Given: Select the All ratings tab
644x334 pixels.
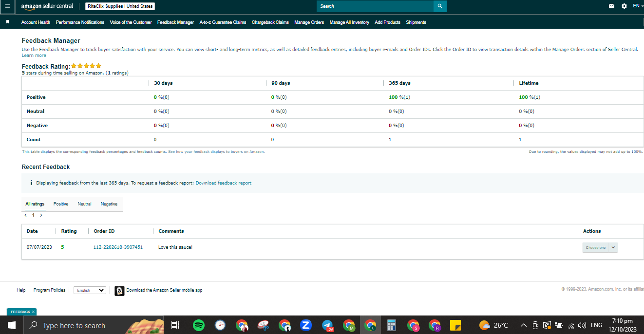Looking at the screenshot, I should pyautogui.click(x=35, y=204).
